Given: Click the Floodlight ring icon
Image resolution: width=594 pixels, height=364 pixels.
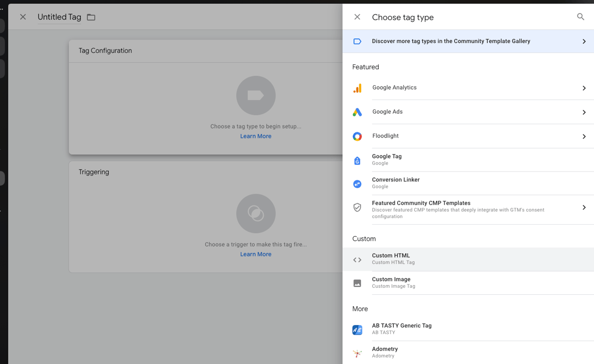Looking at the screenshot, I should click(x=357, y=136).
